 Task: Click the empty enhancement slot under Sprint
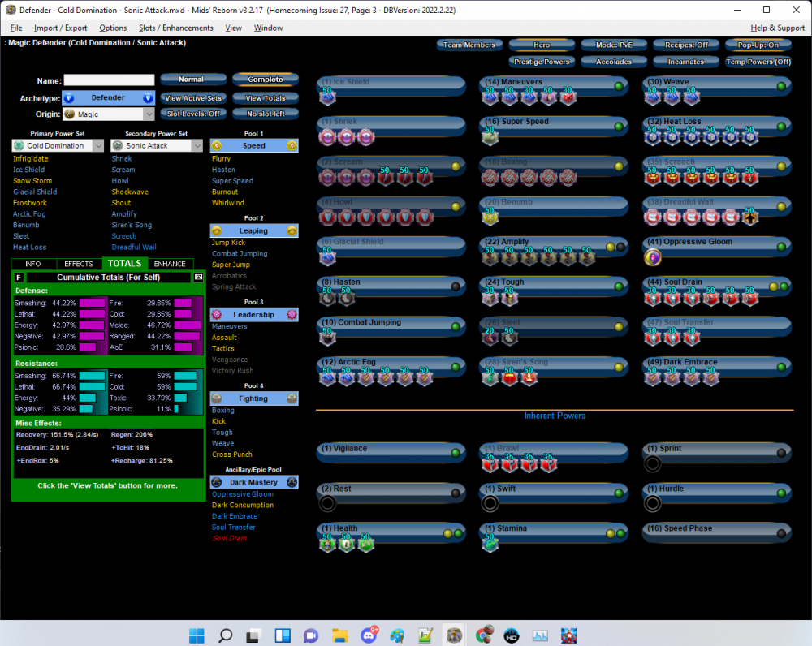tap(653, 463)
